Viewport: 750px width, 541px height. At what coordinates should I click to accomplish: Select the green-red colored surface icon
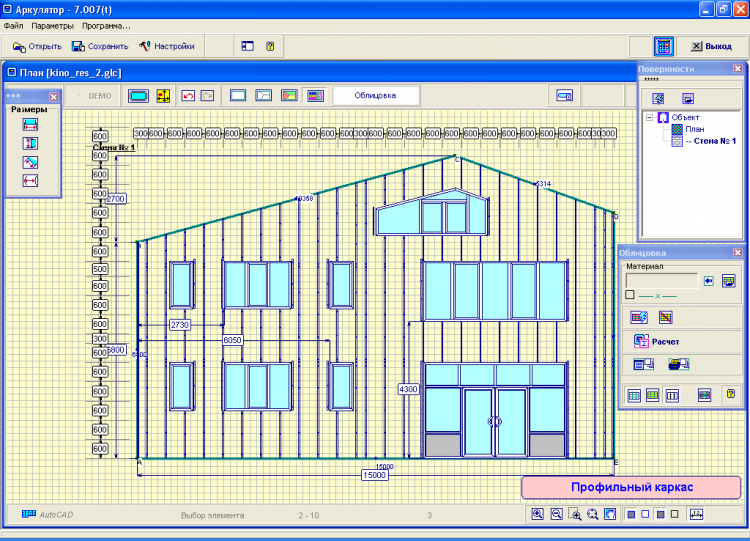click(289, 95)
